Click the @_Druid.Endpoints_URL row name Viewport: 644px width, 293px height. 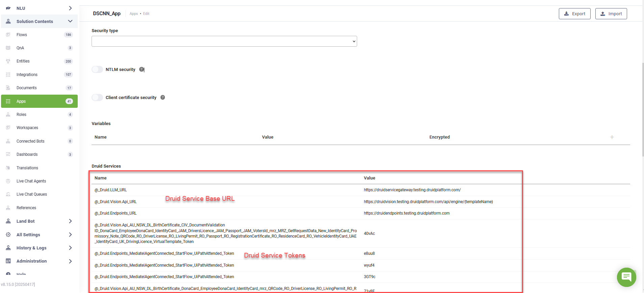coord(116,213)
